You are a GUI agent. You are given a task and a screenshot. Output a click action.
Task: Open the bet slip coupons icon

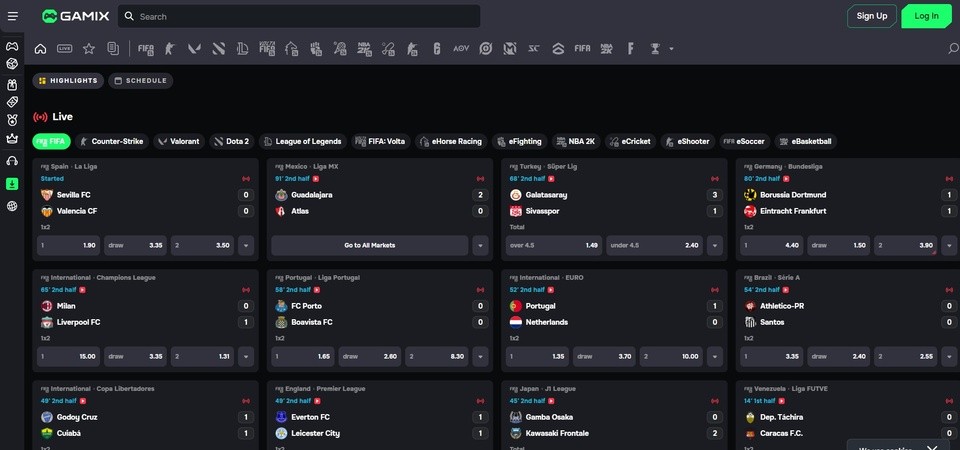tap(113, 49)
